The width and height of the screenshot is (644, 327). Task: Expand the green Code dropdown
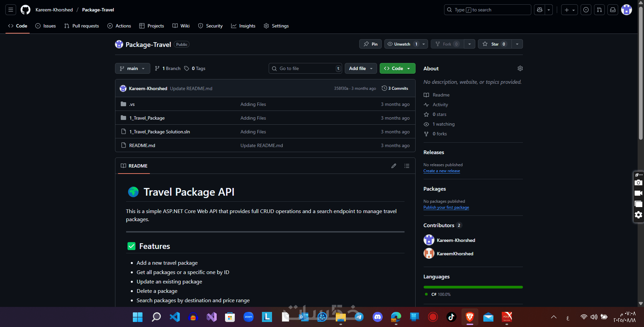point(397,68)
